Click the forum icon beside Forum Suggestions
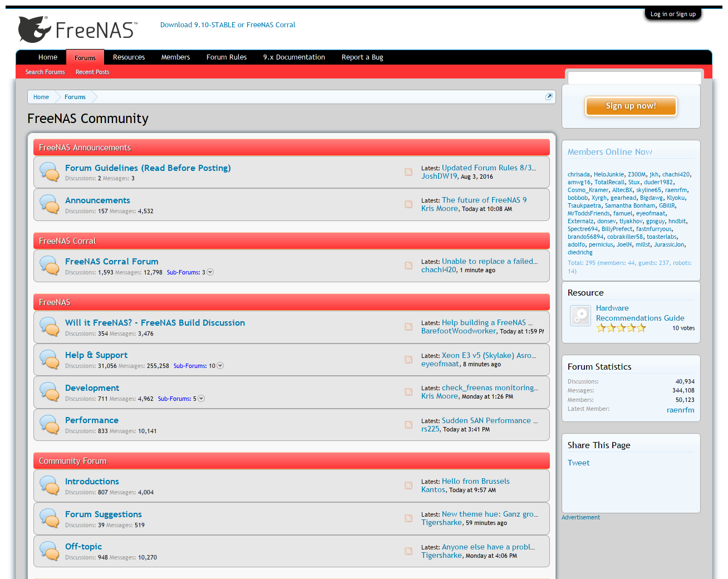 click(50, 518)
